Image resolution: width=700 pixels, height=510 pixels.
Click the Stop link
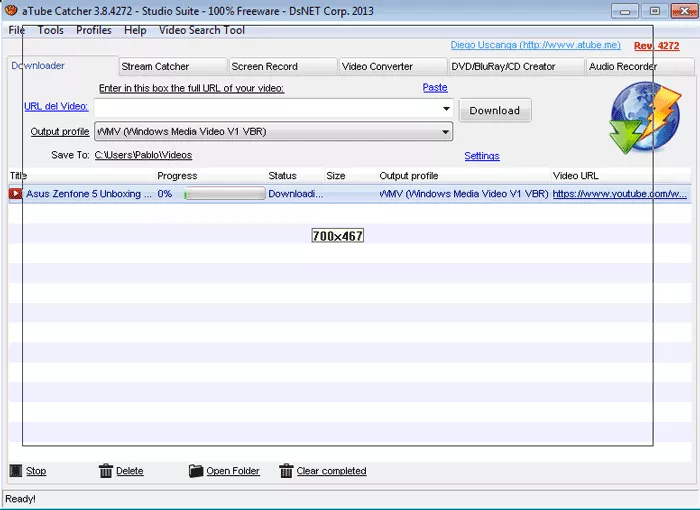[x=36, y=471]
